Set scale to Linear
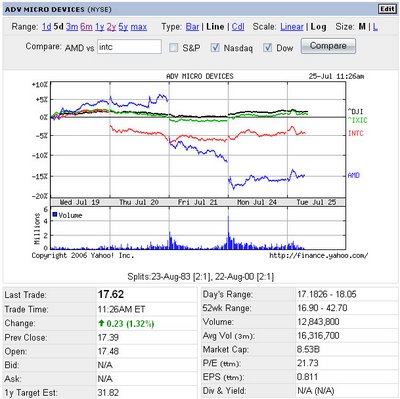The width and height of the screenshot is (400, 399). point(292,27)
